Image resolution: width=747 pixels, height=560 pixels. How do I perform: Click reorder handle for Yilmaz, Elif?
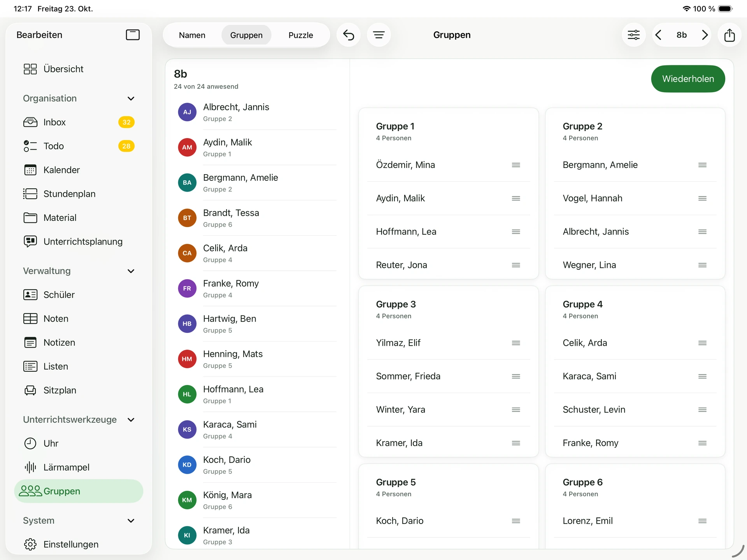[516, 343]
